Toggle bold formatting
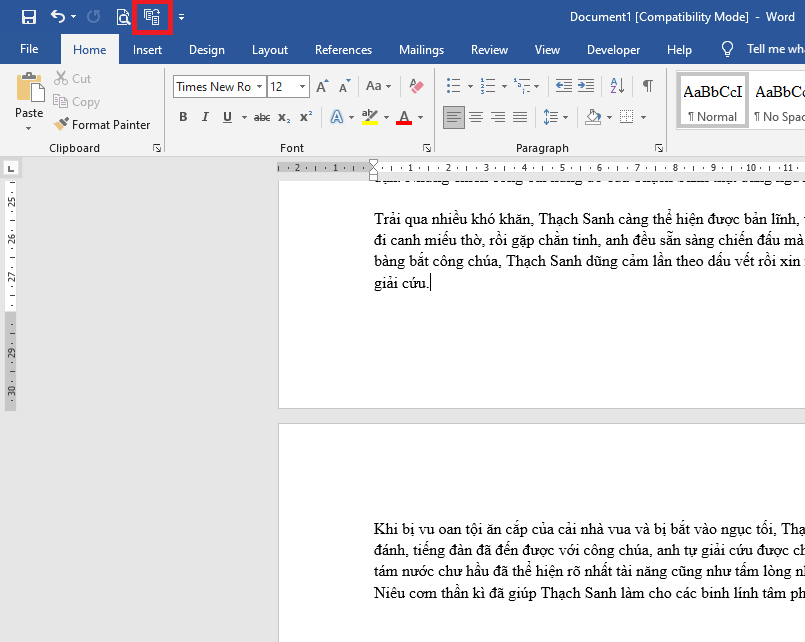 pos(183,117)
